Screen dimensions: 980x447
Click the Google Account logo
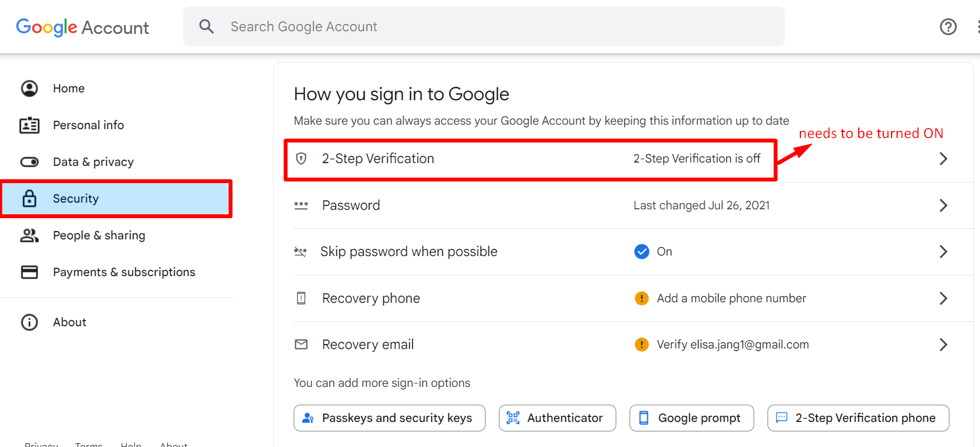(82, 27)
